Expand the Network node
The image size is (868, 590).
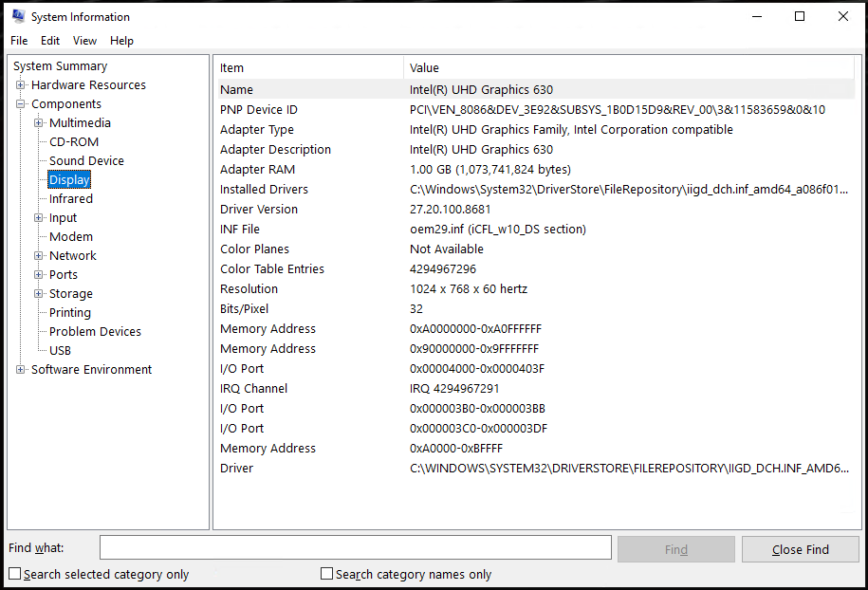(38, 256)
